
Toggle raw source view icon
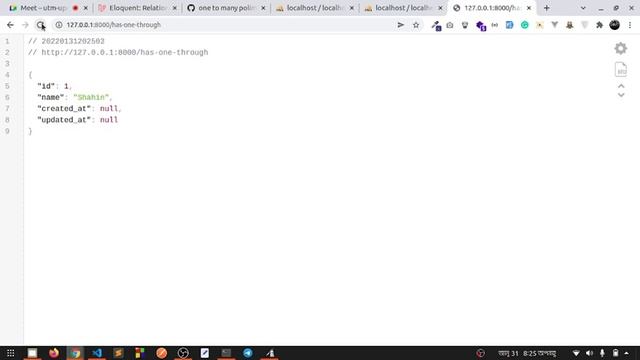[x=621, y=69]
